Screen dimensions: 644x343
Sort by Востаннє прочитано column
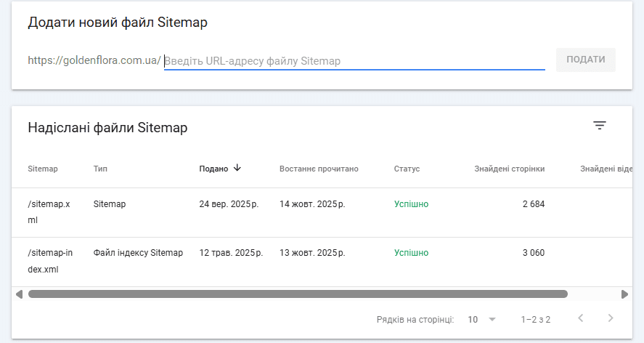coord(319,169)
